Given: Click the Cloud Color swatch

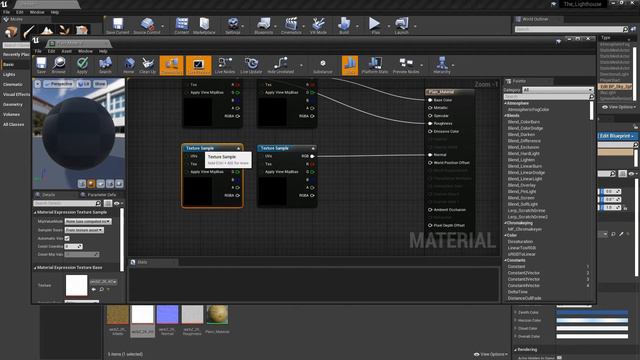Looking at the screenshot, I should 592,329.
